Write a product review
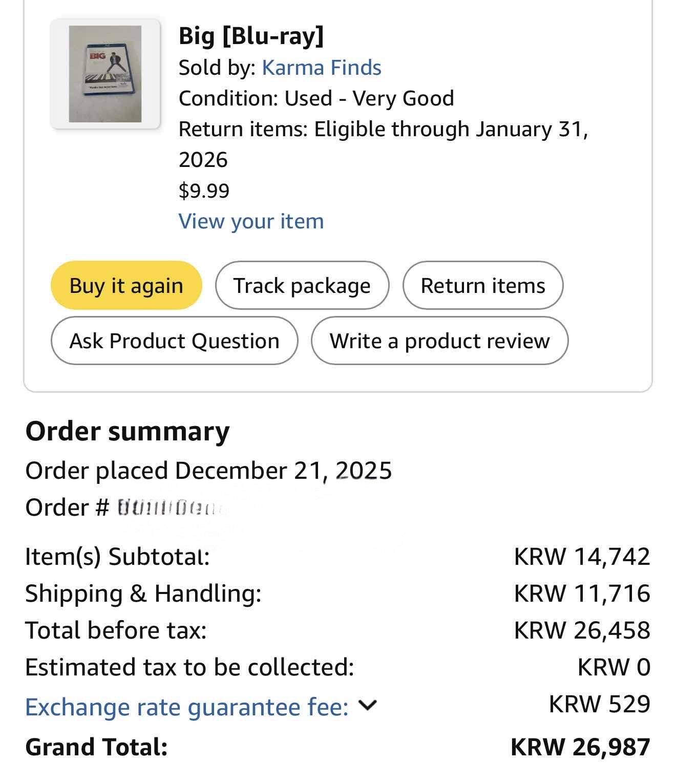Screen dimensions: 676x784 click(x=439, y=341)
